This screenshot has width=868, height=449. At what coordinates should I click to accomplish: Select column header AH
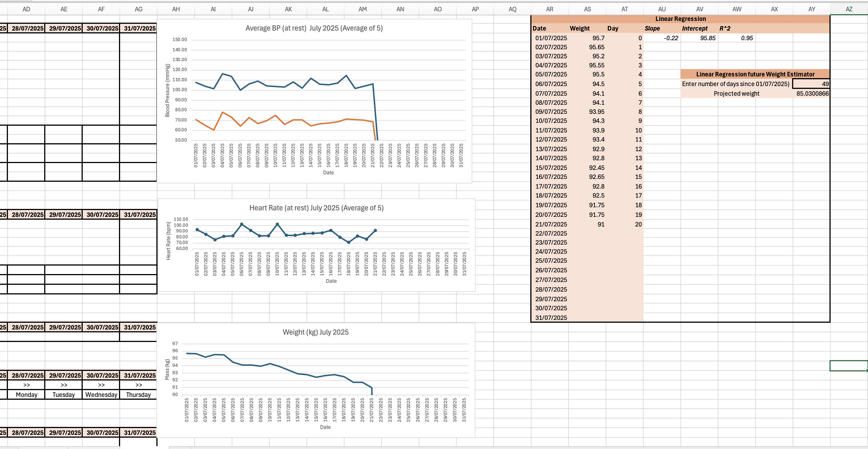176,9
